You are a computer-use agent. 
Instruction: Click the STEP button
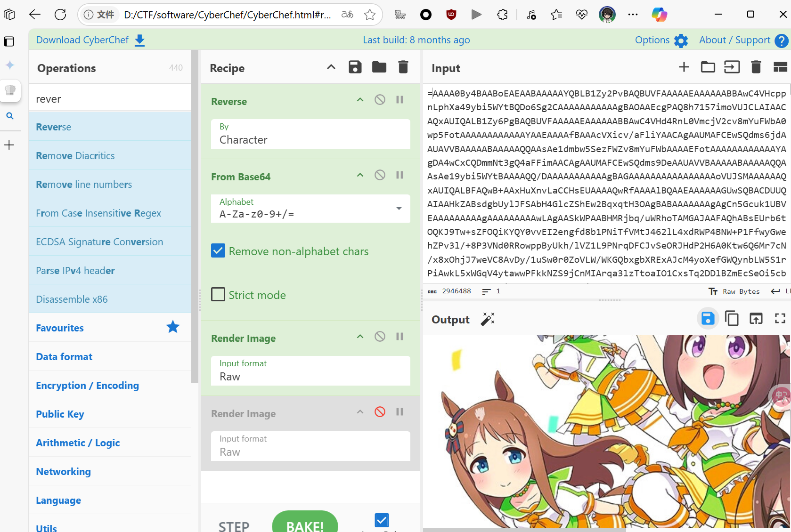(234, 526)
